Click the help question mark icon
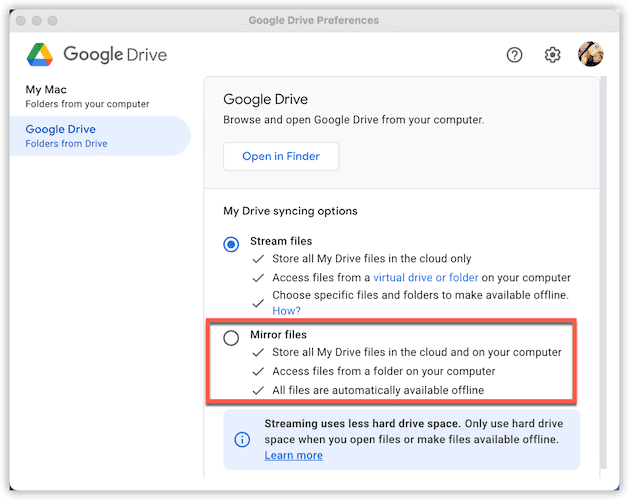This screenshot has height=500, width=629. pos(514,55)
